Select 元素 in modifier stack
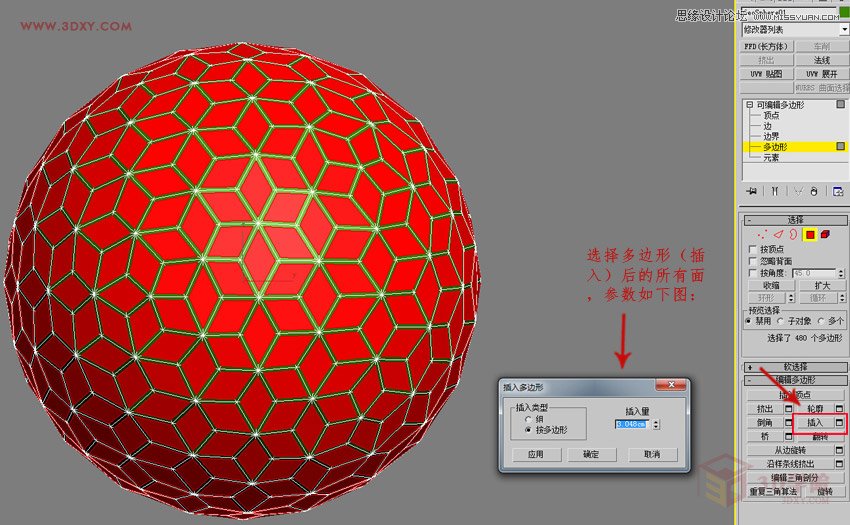850x525 pixels. (x=771, y=157)
